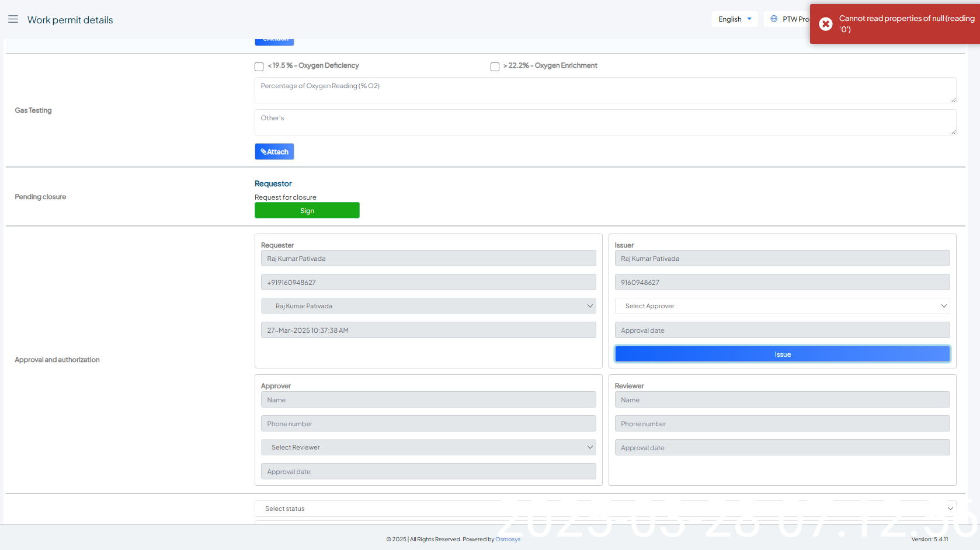Viewport: 980px width, 550px height.
Task: Click the globe icon beside PTW Pro
Action: point(774,19)
